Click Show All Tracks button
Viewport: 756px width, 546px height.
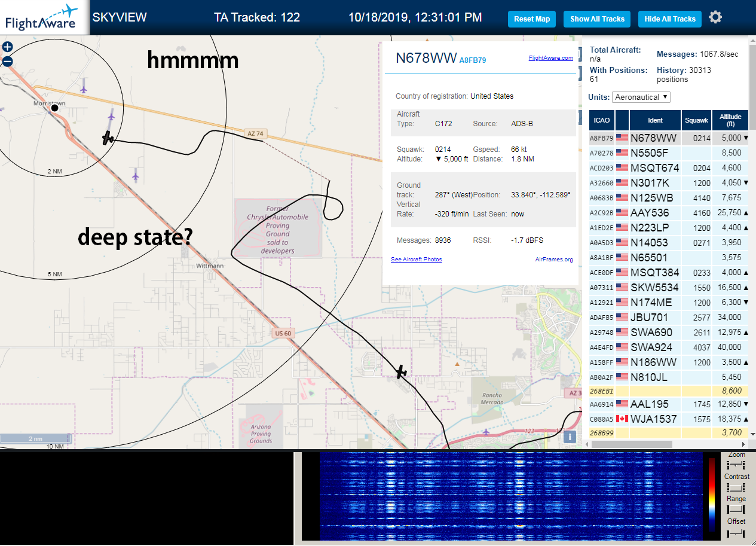coord(597,19)
